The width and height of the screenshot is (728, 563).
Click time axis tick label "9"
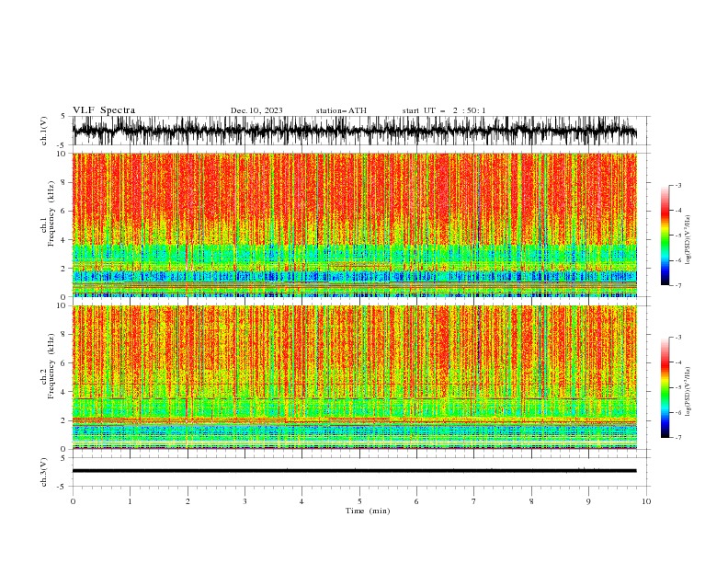click(588, 501)
